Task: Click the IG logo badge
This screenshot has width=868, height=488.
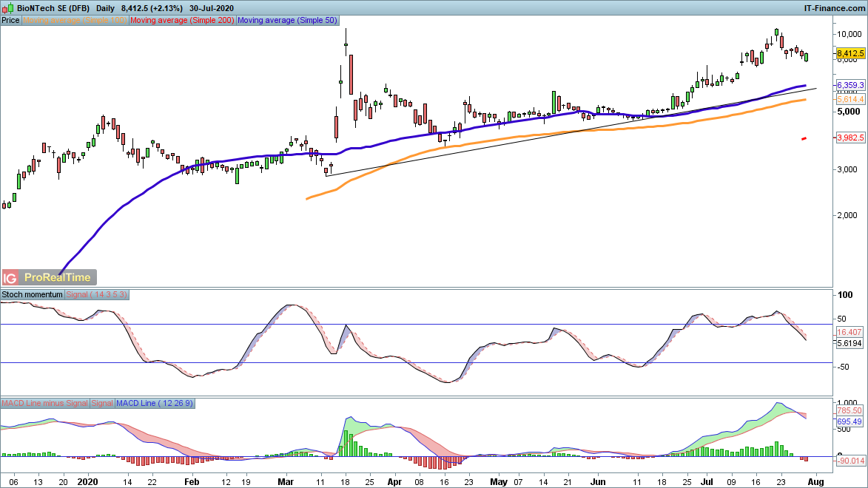Action: click(x=10, y=278)
